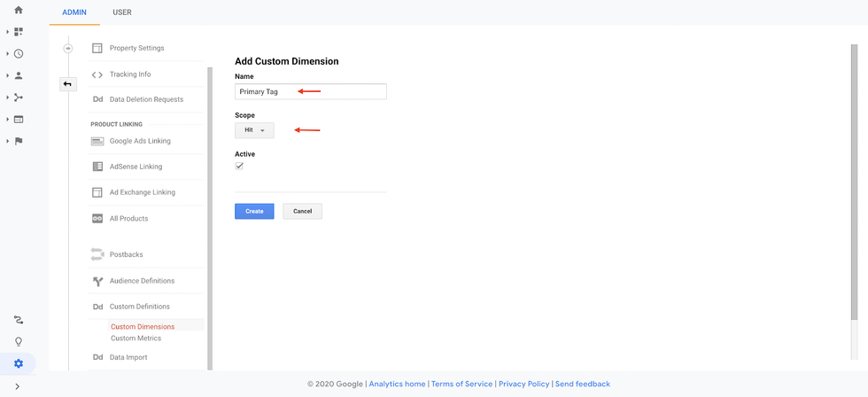Open the Conversions flag icon

pyautogui.click(x=19, y=141)
